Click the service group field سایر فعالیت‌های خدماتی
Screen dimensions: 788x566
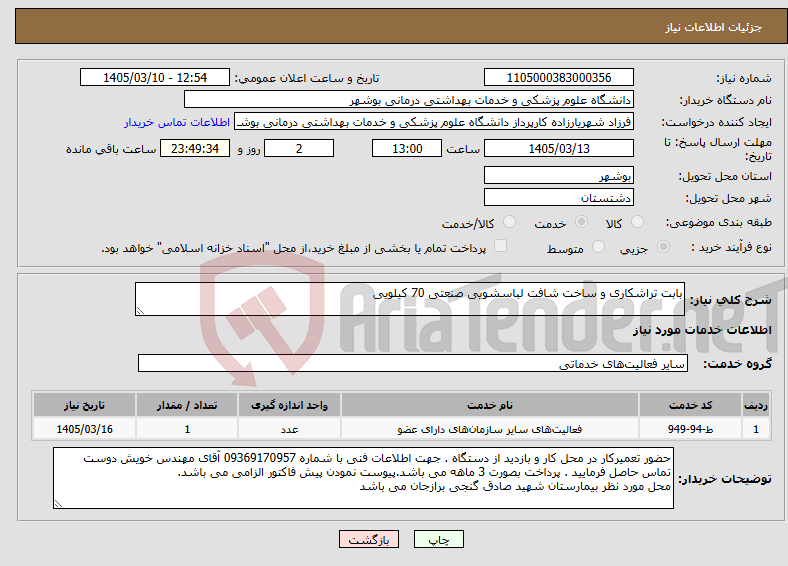coord(413,363)
